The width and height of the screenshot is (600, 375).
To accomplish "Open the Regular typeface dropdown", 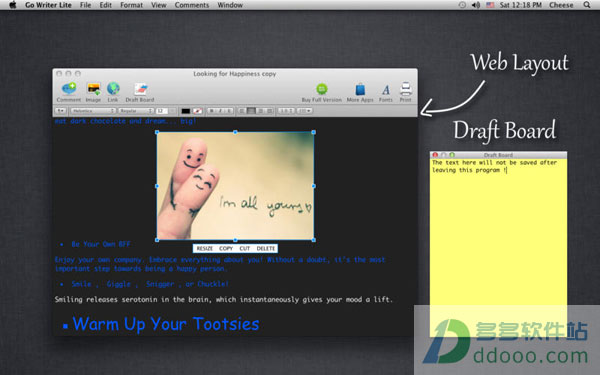I will 136,111.
